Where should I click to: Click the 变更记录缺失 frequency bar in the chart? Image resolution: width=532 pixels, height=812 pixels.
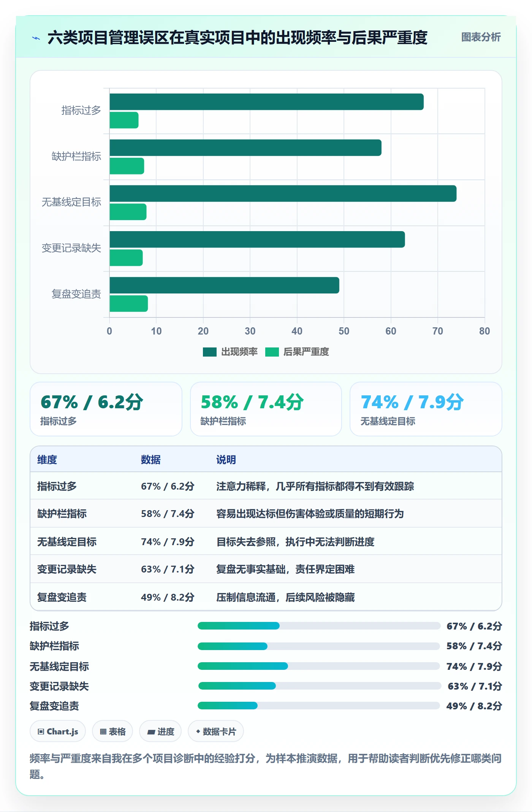[257, 239]
